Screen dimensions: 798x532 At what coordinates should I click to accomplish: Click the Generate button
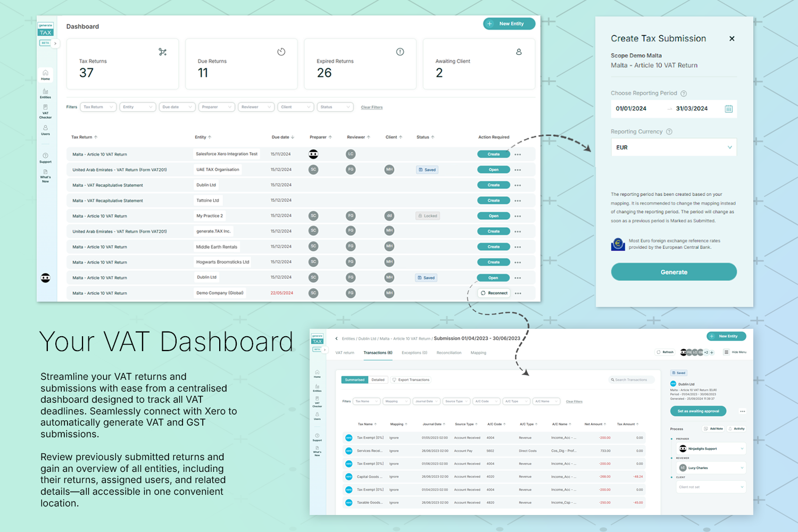point(674,272)
